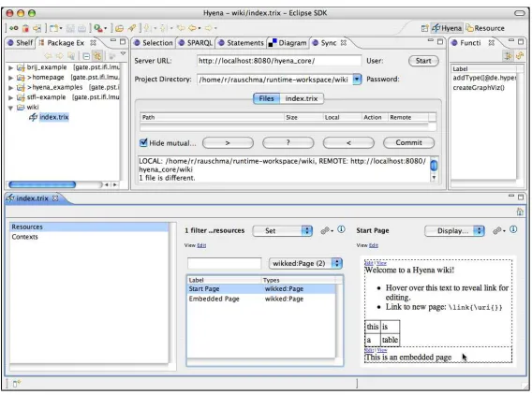Toggle Link with Editor in Package Explorer
Viewport: 532px width, 395px height.
[97, 55]
